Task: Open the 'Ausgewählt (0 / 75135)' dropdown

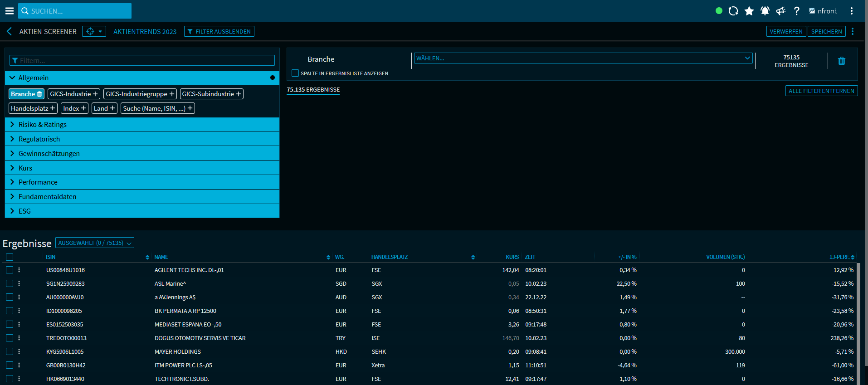Action: pyautogui.click(x=94, y=243)
